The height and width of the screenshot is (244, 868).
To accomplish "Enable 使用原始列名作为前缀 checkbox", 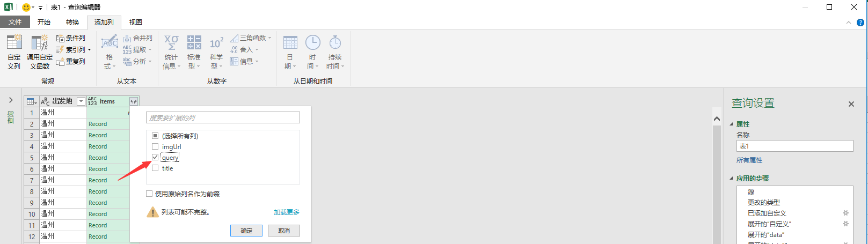I will (149, 194).
